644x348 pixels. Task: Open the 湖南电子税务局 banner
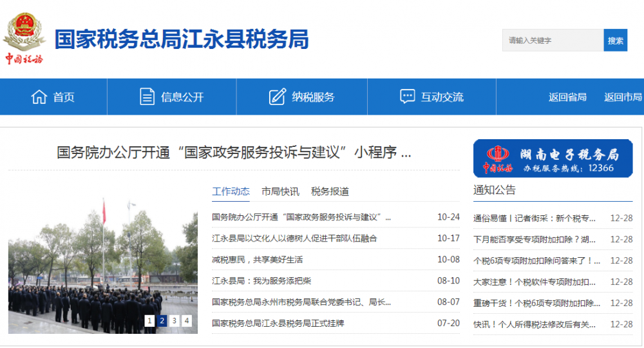(553, 159)
